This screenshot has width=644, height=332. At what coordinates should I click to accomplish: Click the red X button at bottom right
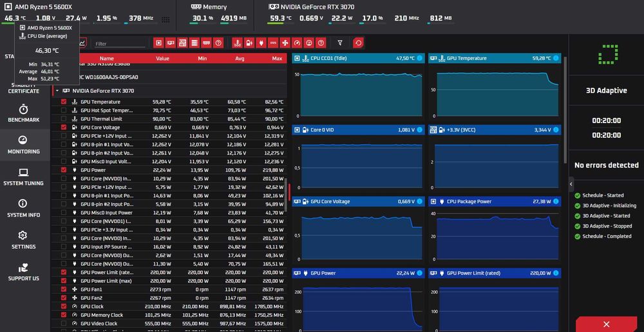pyautogui.click(x=606, y=324)
